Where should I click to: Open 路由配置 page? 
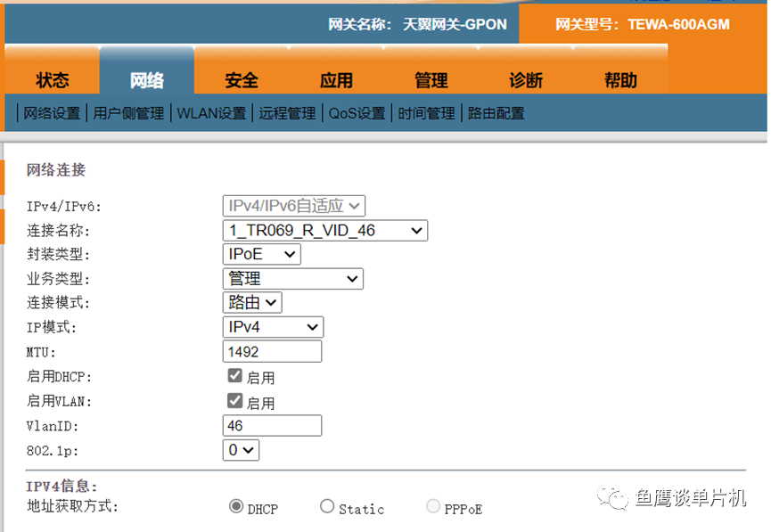tap(496, 113)
